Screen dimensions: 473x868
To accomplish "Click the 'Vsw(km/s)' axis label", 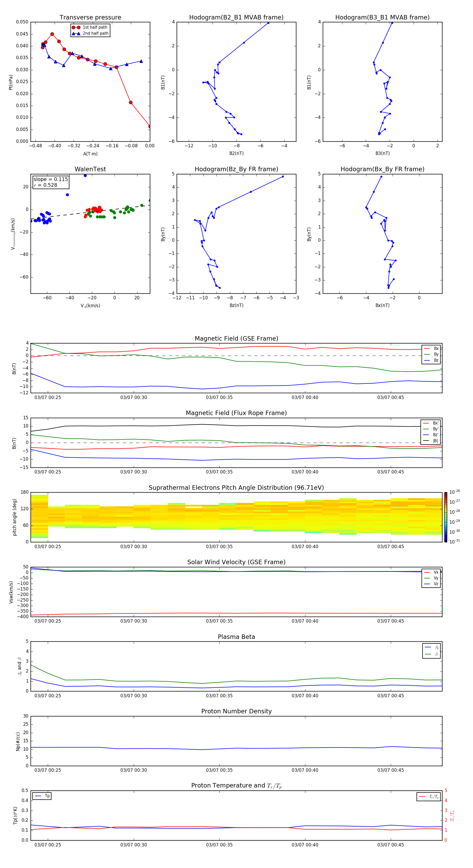I will coord(11,592).
